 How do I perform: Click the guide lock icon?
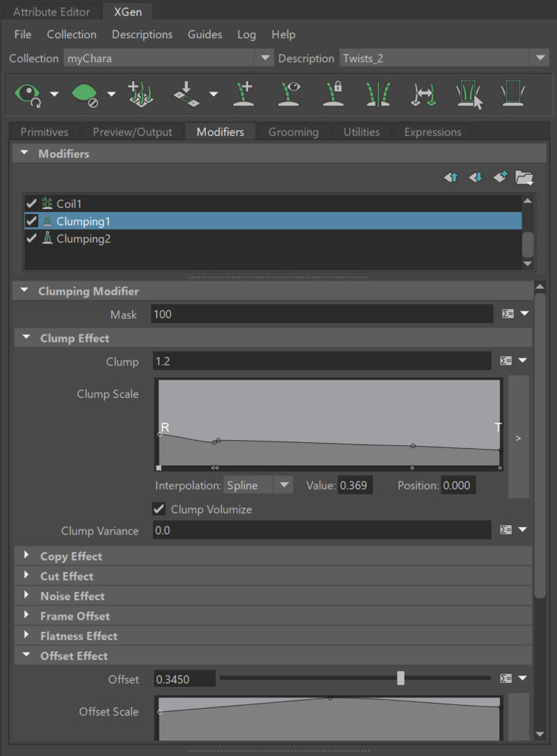point(333,94)
